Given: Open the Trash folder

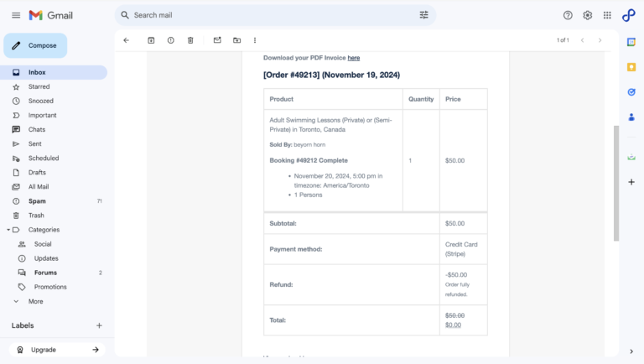Looking at the screenshot, I should [x=54, y=216].
